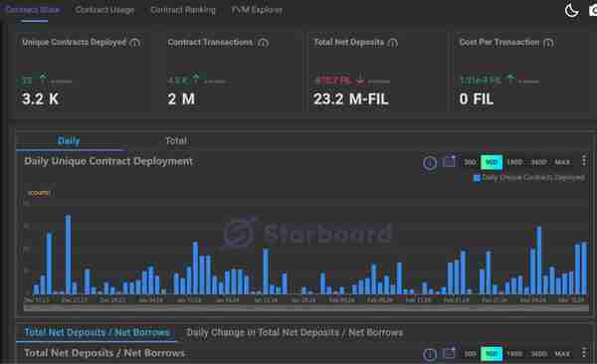Image resolution: width=597 pixels, height=364 pixels.
Task: Open the deployment chart three-dot menu
Action: pyautogui.click(x=584, y=161)
